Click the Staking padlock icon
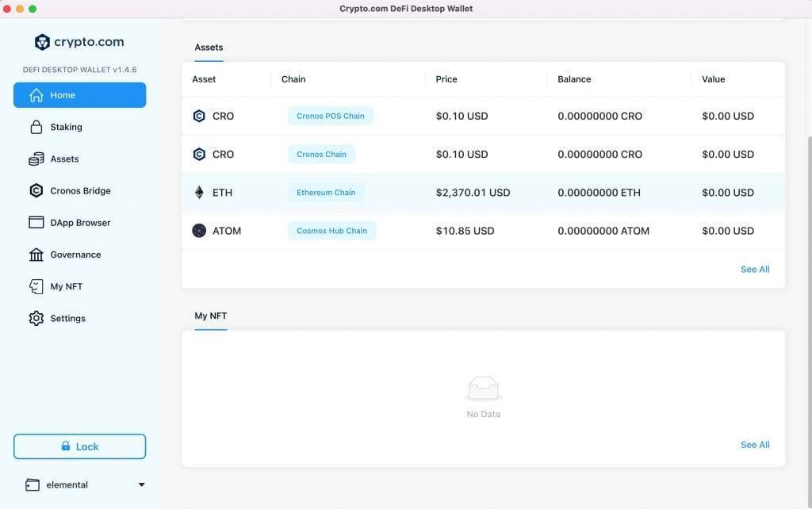Viewport: 812px width, 509px height. 36,127
